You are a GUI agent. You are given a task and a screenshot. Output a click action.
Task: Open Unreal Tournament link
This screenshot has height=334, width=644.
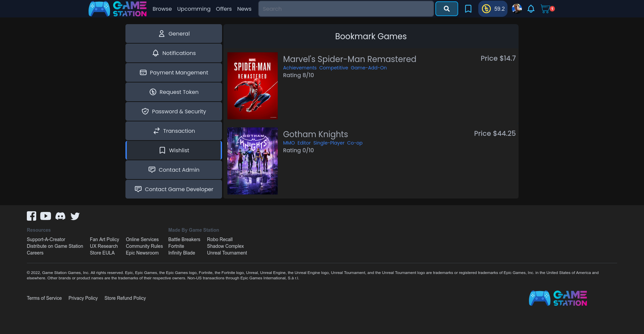pos(227,253)
